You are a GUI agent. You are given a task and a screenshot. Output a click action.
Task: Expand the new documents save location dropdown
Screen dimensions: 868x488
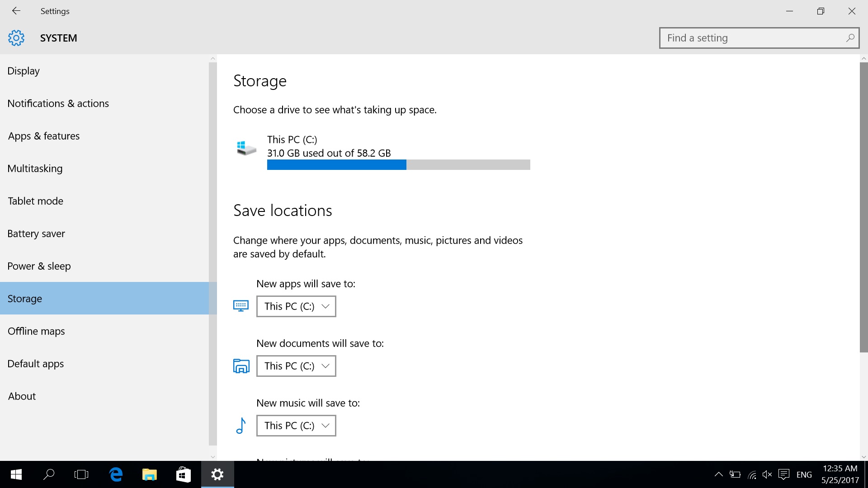[x=296, y=366]
